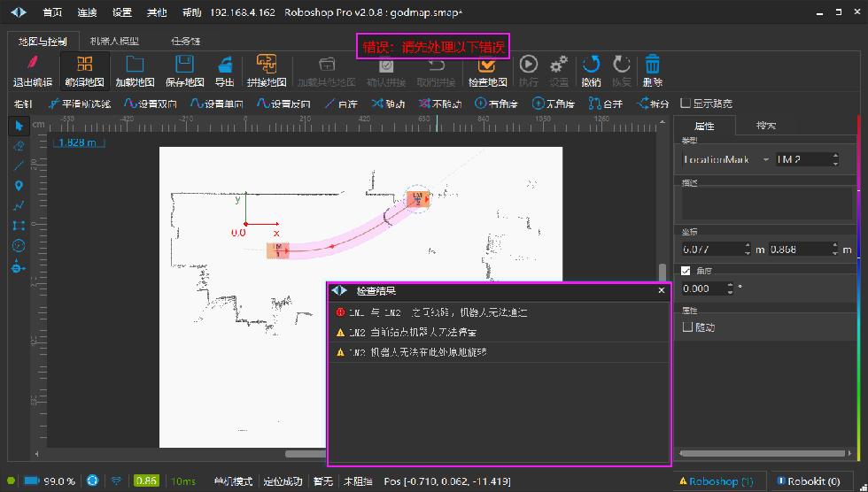Open the 连接 (connect) menu
The width and height of the screenshot is (868, 492).
(x=87, y=12)
